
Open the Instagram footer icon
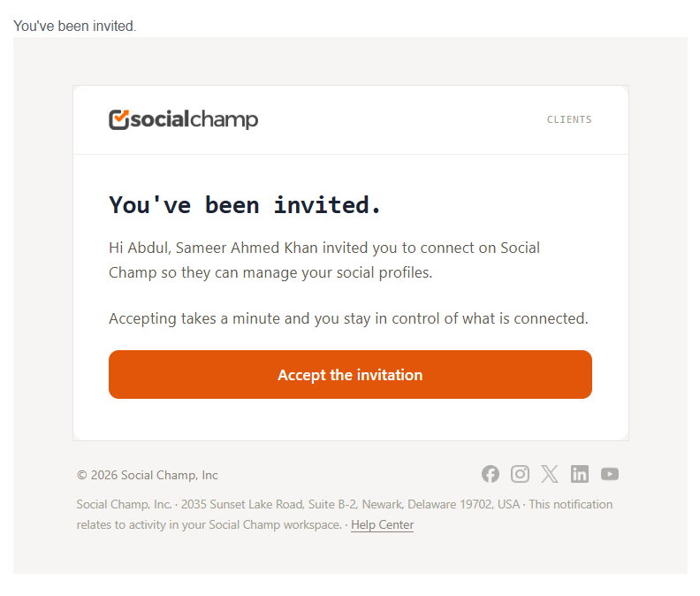[520, 474]
